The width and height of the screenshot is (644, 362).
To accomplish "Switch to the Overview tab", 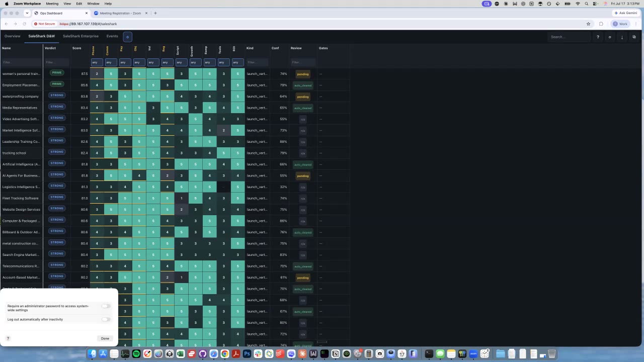I will (x=13, y=36).
